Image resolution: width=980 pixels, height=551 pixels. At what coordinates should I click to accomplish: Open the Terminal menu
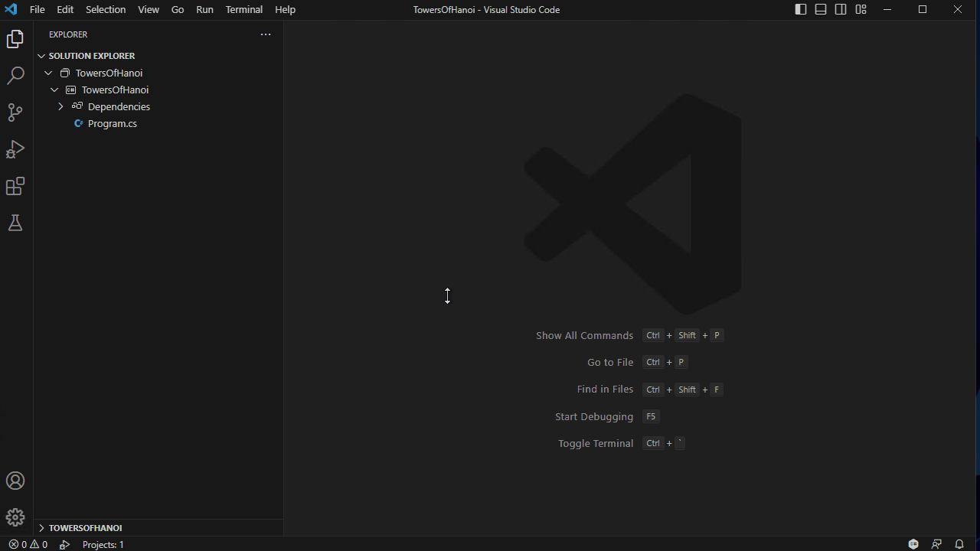[243, 9]
